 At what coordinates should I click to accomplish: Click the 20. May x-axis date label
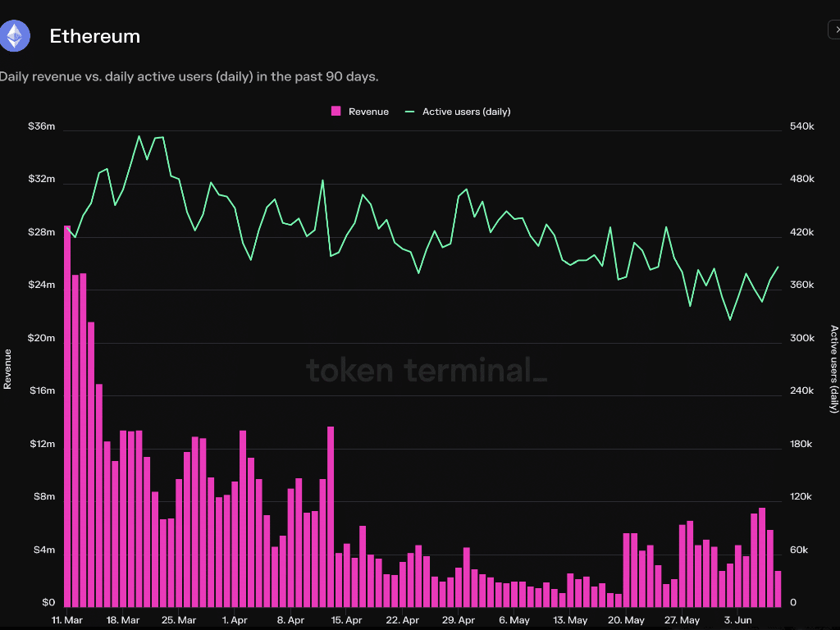pos(628,620)
